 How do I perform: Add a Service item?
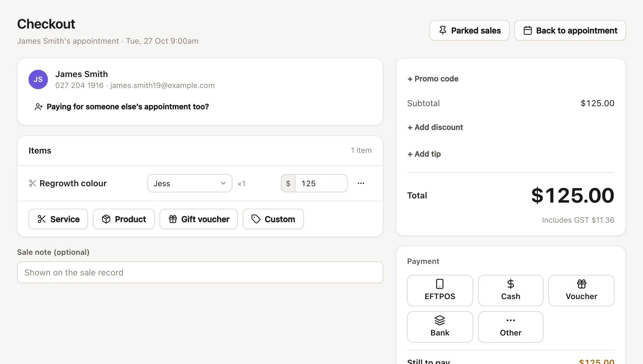(x=58, y=219)
